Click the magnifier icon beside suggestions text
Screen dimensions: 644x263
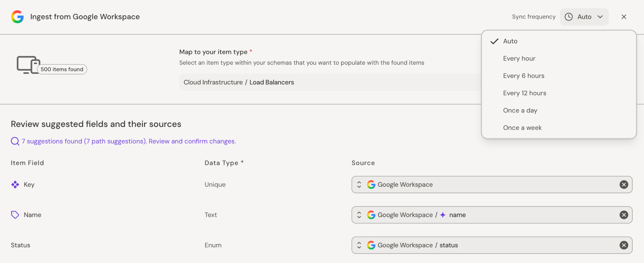[x=15, y=141]
